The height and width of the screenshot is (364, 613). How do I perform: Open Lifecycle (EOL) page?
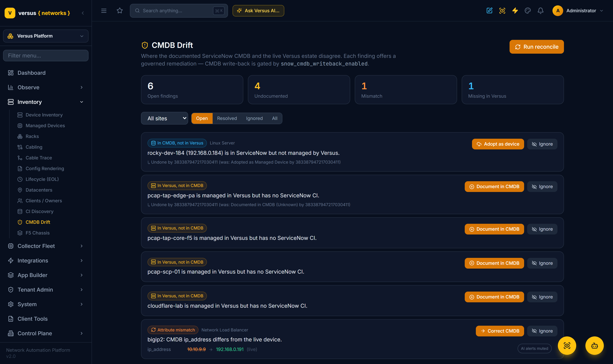click(x=42, y=179)
